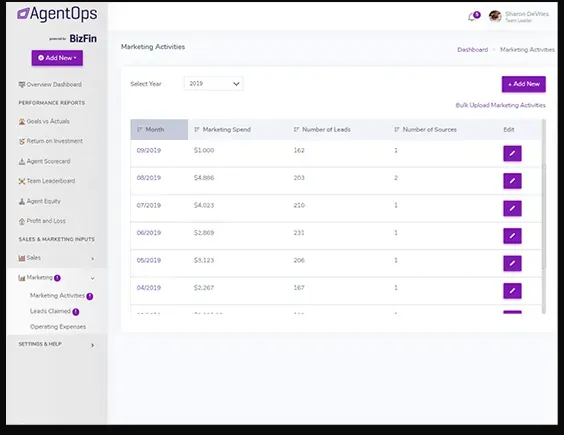The image size is (564, 435).
Task: Edit the 07/2019 row with pencil
Action: pyautogui.click(x=512, y=208)
